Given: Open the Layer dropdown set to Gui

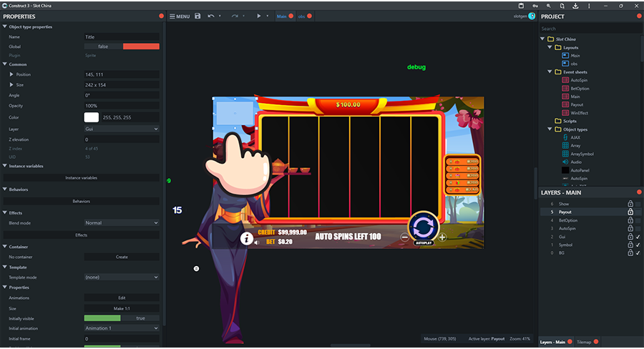Looking at the screenshot, I should (x=122, y=129).
